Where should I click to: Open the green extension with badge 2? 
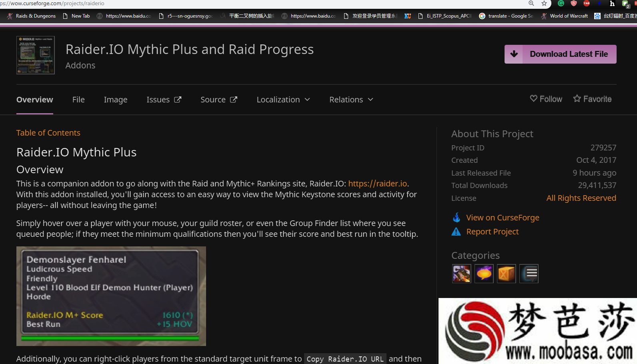pyautogui.click(x=625, y=4)
